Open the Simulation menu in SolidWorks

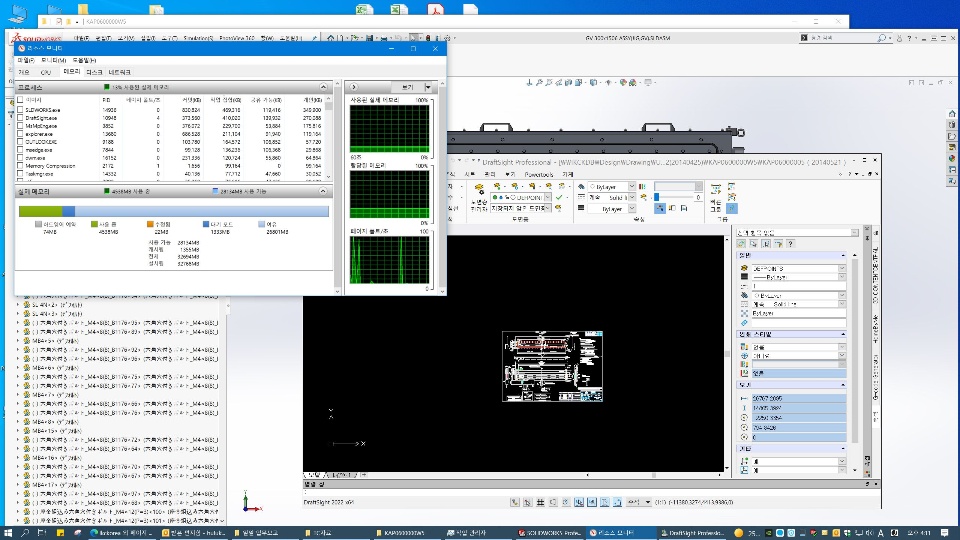[201, 39]
